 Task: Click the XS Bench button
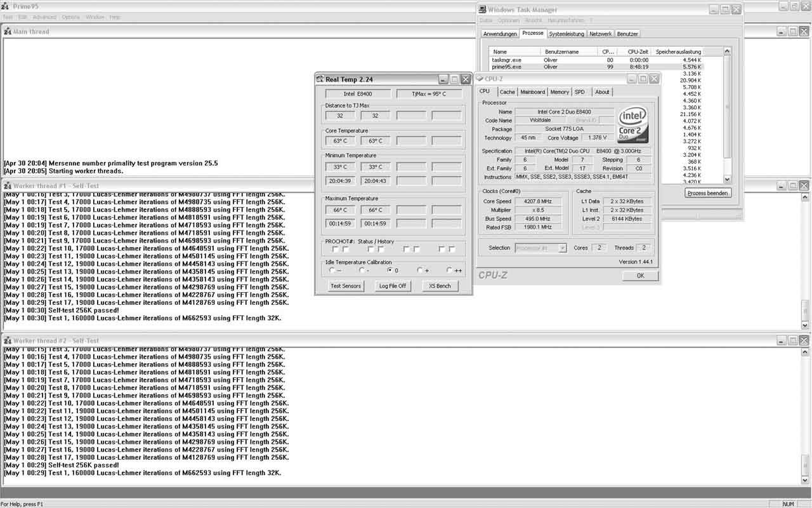click(x=440, y=286)
